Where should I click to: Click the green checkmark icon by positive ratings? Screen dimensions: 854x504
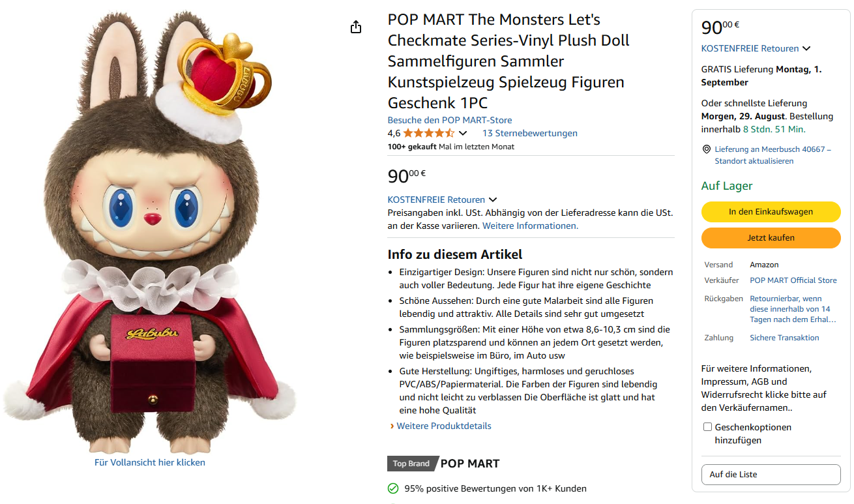pos(393,488)
